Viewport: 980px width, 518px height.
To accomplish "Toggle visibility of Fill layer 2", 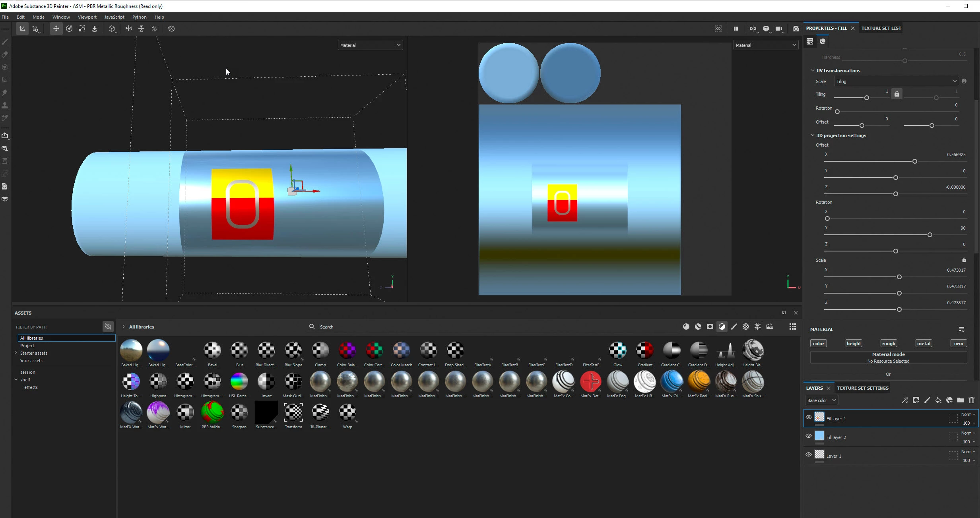I will 809,436.
